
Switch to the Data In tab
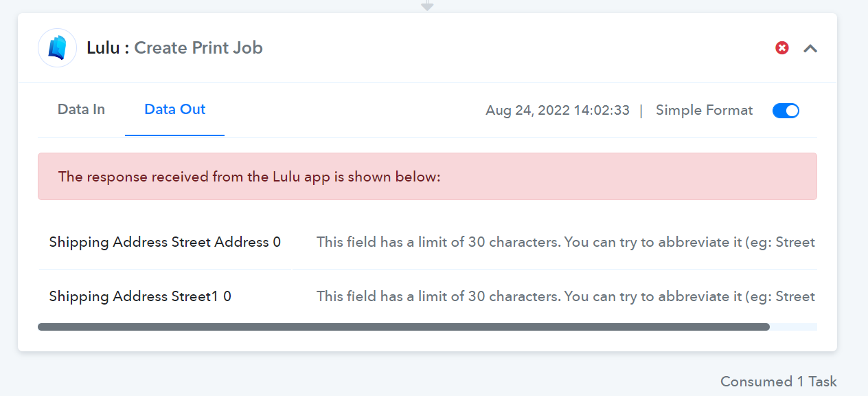[81, 109]
